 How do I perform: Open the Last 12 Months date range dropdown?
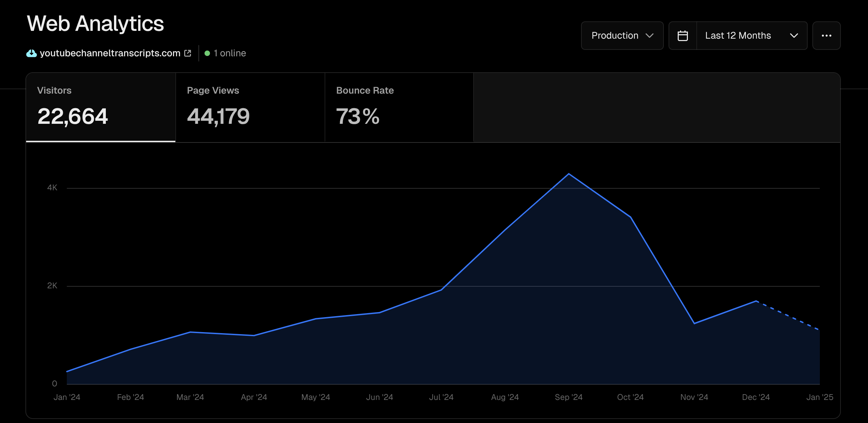point(738,35)
